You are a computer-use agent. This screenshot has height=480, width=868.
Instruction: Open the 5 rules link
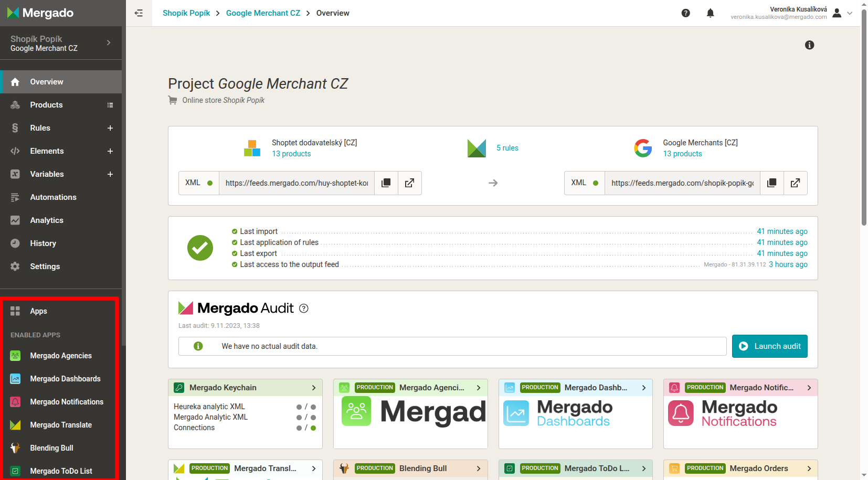tap(507, 148)
